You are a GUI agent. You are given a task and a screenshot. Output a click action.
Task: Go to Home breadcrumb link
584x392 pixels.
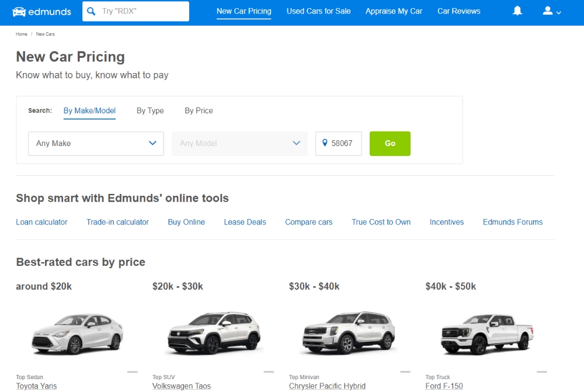tap(22, 34)
